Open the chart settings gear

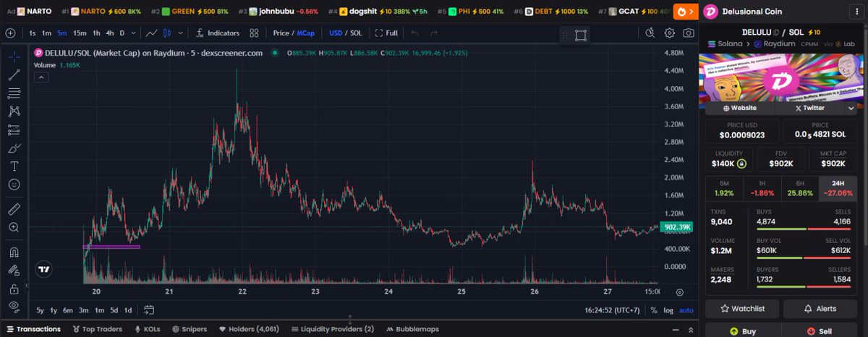[x=670, y=33]
